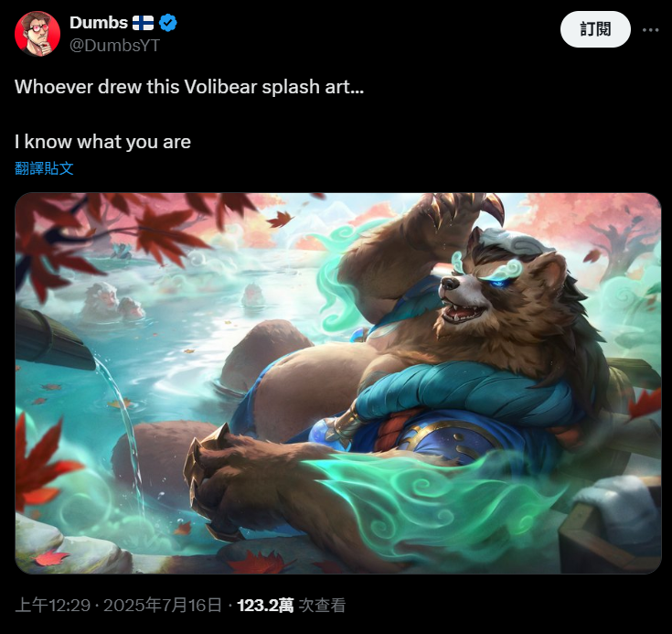This screenshot has height=634, width=672.
Task: Click the white towel on the wooden bucket
Action: [617, 503]
